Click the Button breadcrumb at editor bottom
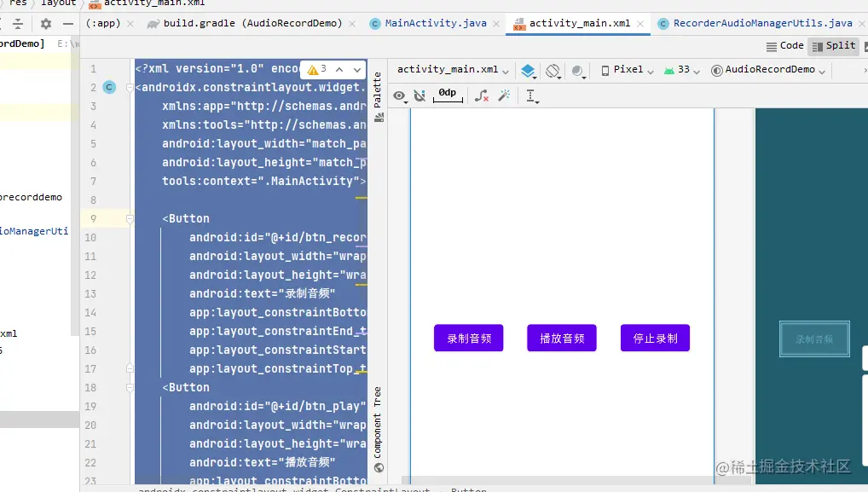Viewport: 868px width, 492px height. coord(468,489)
